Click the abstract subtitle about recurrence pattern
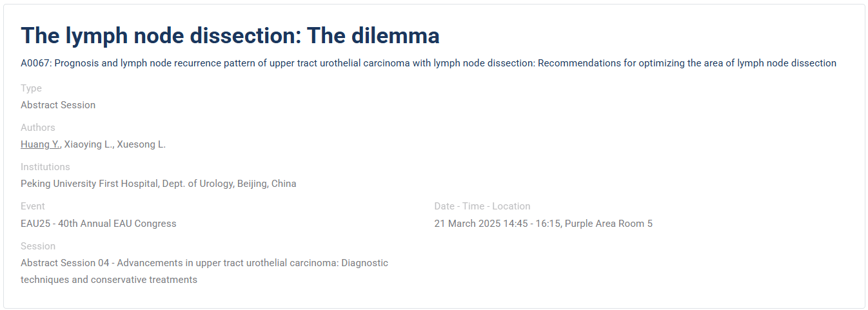The image size is (868, 310). tap(428, 63)
